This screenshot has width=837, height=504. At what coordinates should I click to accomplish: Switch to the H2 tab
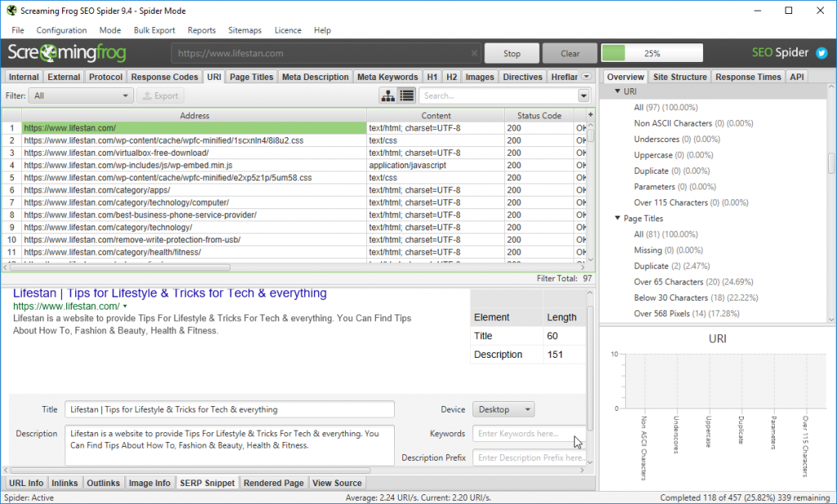click(x=451, y=77)
